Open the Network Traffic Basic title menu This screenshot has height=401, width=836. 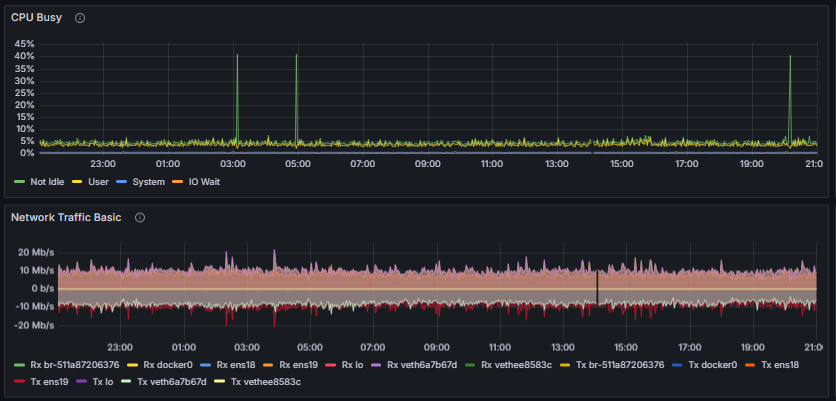click(65, 217)
